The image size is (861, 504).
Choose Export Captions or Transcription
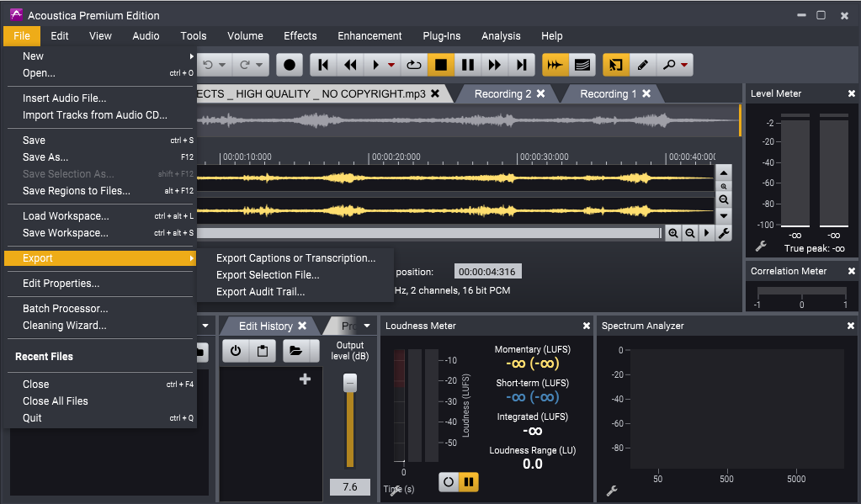click(296, 258)
